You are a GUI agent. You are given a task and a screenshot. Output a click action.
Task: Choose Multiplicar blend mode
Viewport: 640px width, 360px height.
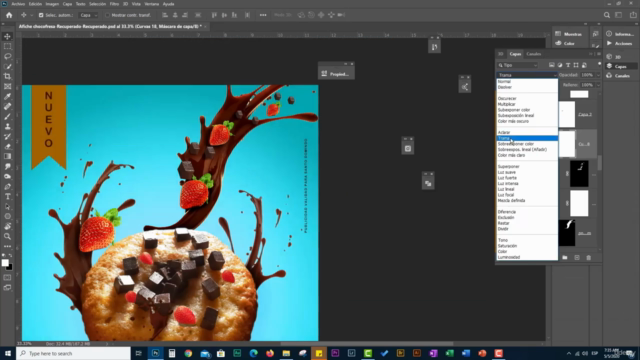pos(507,104)
